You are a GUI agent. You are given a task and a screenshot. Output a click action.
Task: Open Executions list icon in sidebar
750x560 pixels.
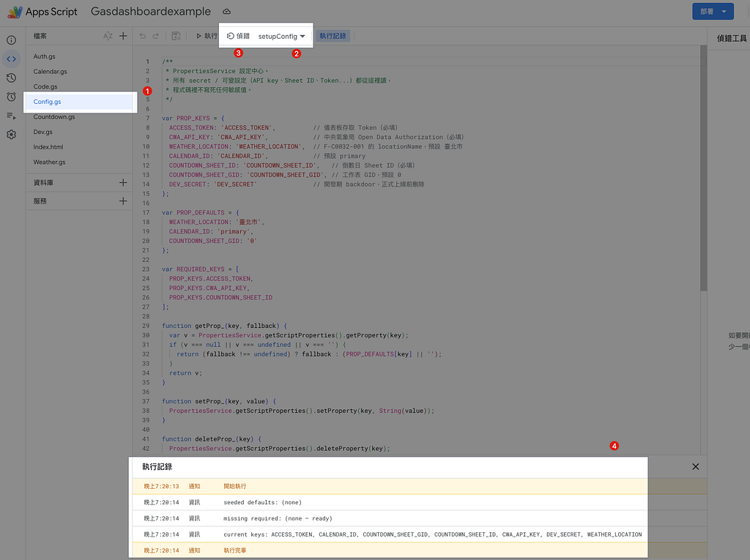click(x=12, y=116)
